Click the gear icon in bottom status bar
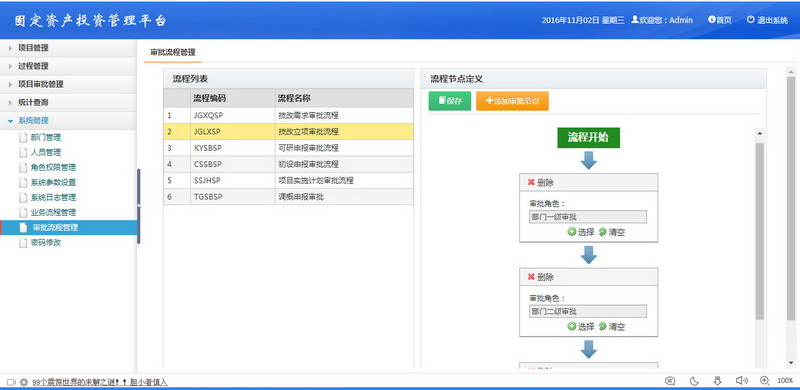800x390 pixels. click(x=24, y=382)
